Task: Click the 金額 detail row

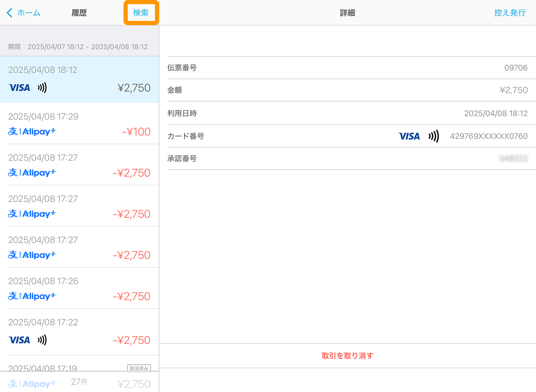Action: coord(347,90)
